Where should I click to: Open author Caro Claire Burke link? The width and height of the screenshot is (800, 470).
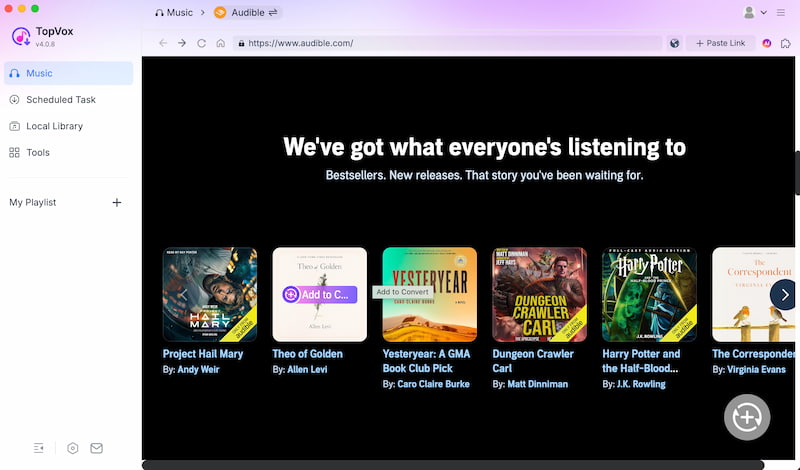point(433,384)
